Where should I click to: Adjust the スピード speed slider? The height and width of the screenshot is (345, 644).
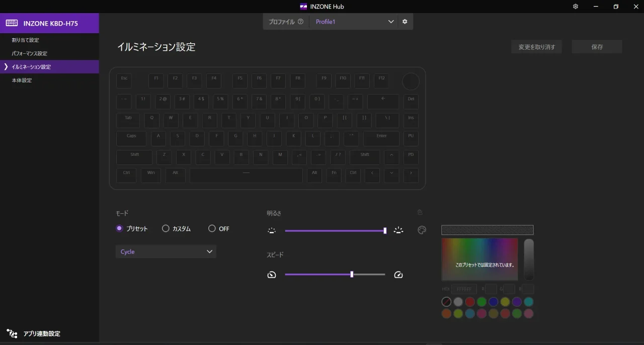pyautogui.click(x=335, y=275)
